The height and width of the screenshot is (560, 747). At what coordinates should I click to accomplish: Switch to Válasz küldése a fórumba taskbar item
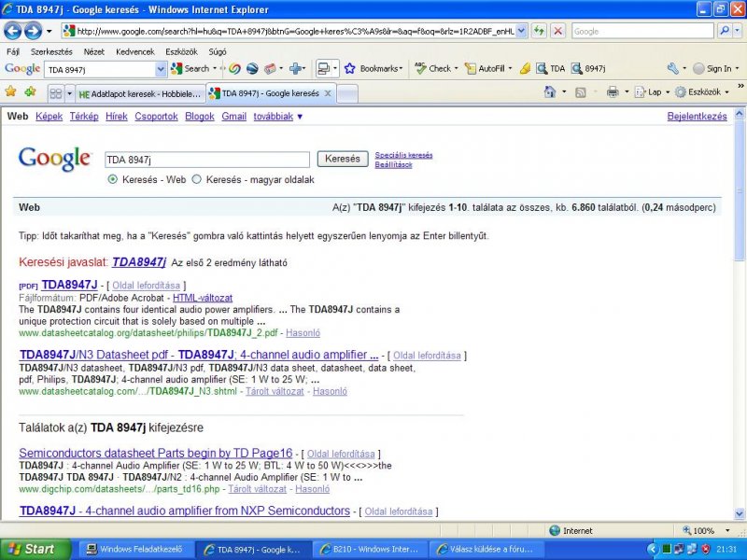click(x=486, y=550)
